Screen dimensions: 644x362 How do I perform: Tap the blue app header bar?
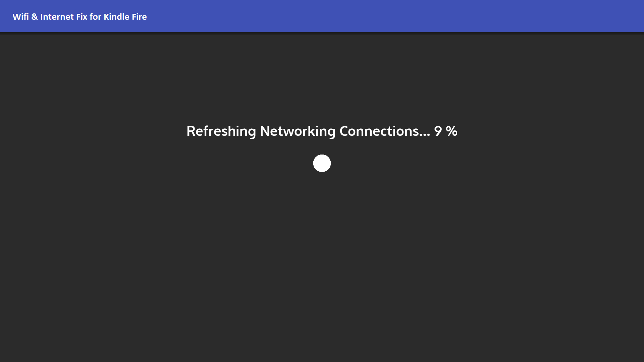[x=322, y=16]
